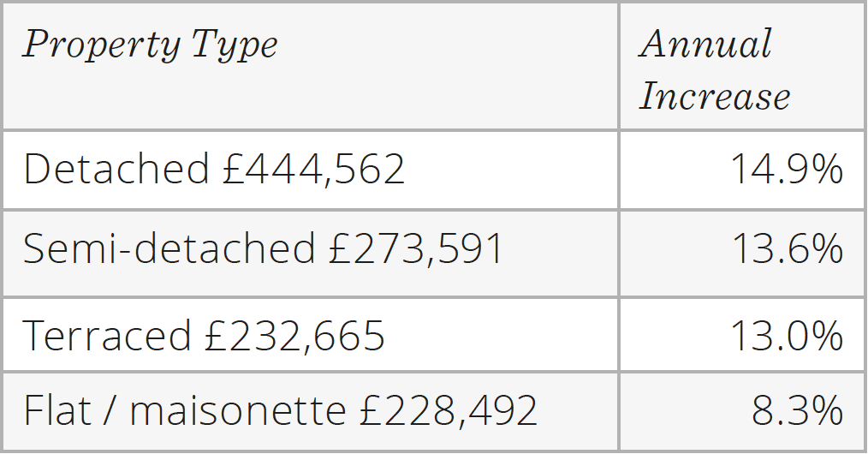Click the £232,665 price value
868x454 pixels.
click(x=294, y=336)
